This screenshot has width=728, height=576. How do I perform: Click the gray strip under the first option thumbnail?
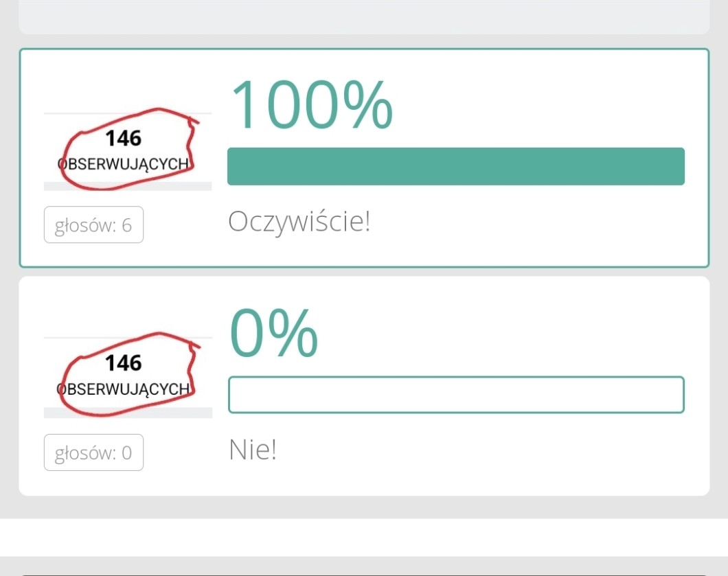128,186
